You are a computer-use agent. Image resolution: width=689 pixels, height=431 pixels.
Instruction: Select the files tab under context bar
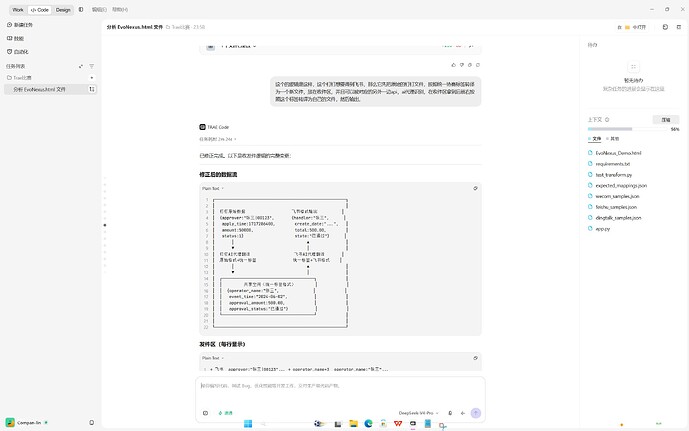[x=595, y=139]
